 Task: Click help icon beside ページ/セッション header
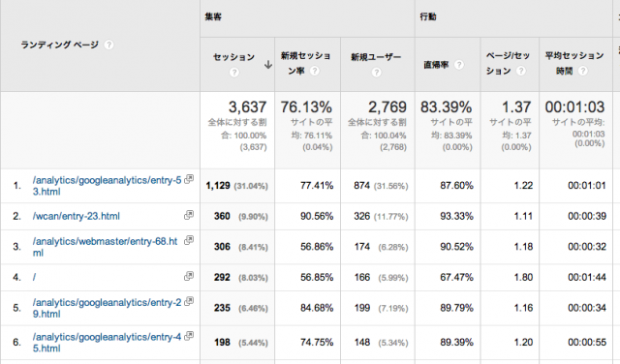pyautogui.click(x=521, y=71)
